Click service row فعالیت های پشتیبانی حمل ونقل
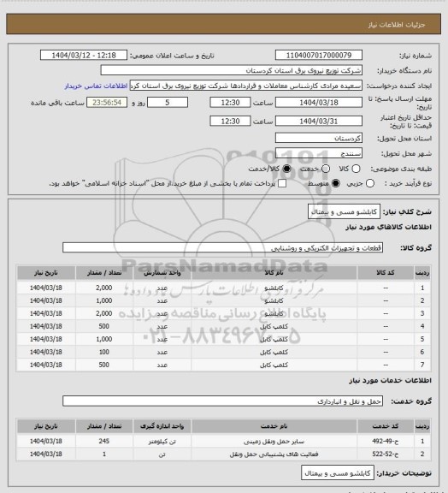This screenshot has width=448, height=493. point(224,454)
